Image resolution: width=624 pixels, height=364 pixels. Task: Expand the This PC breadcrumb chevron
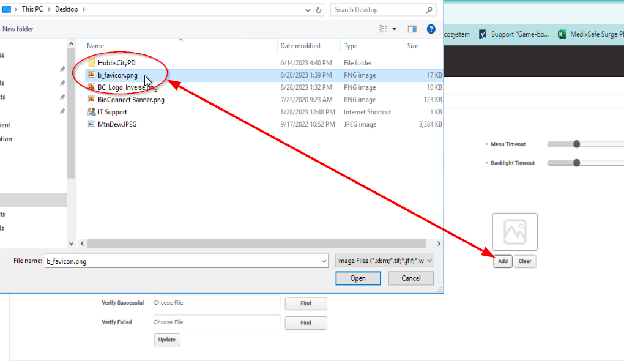[49, 9]
